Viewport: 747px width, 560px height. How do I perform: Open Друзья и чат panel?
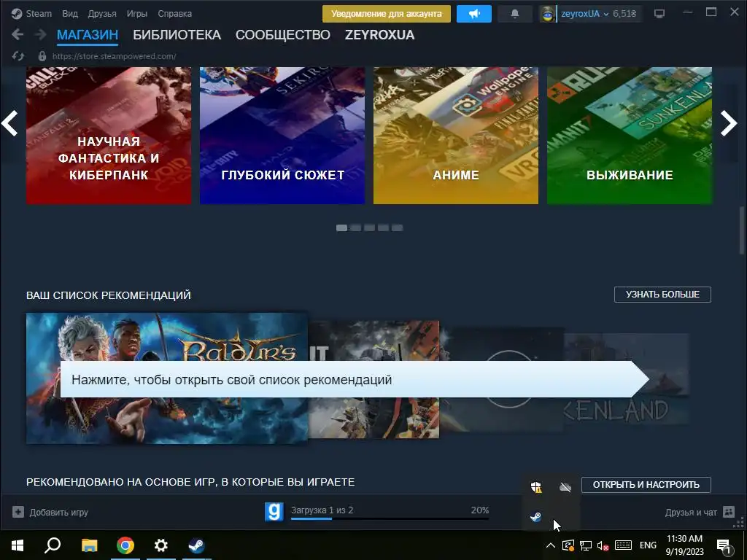coord(691,513)
